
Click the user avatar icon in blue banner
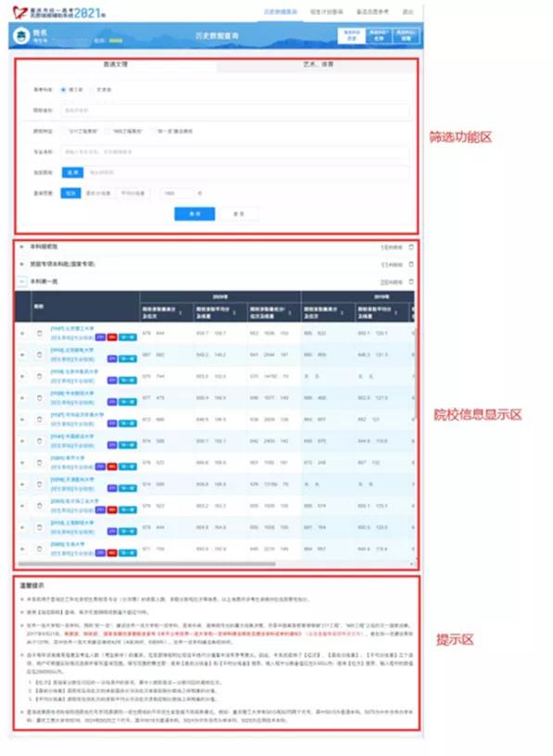click(x=21, y=36)
